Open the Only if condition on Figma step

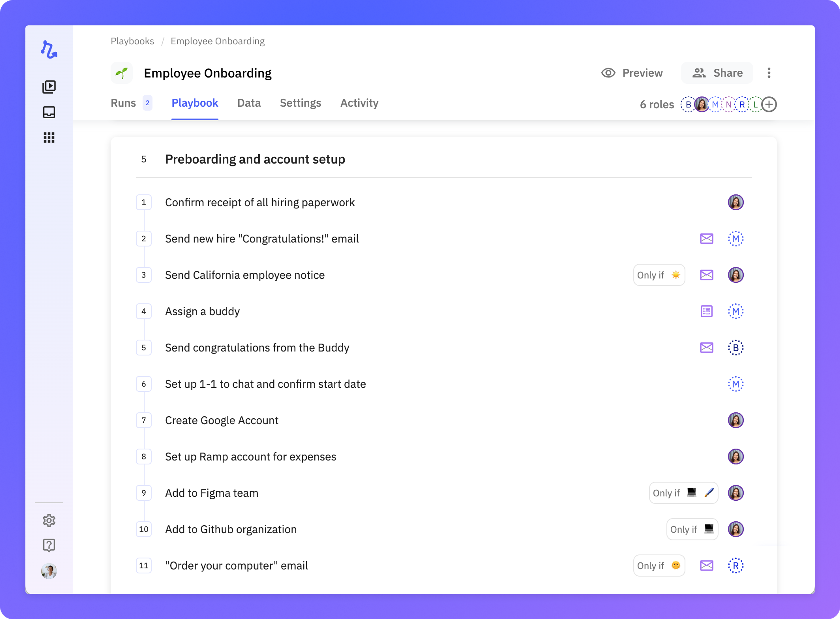683,493
